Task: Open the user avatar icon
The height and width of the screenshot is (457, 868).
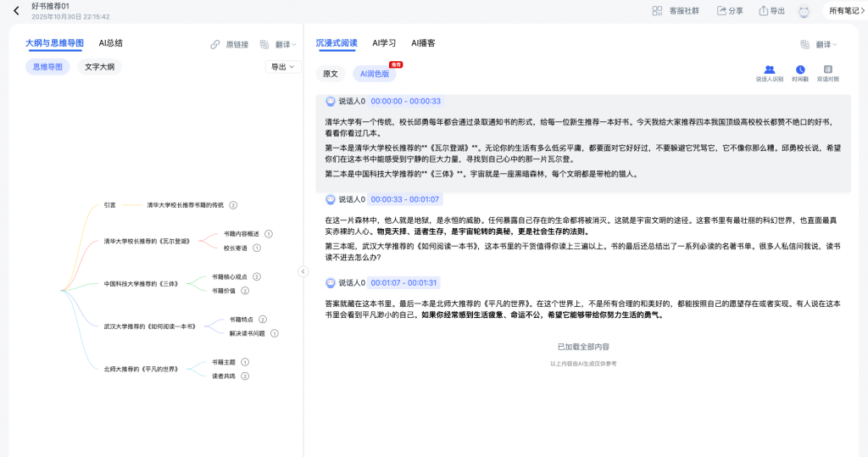Action: coord(804,11)
